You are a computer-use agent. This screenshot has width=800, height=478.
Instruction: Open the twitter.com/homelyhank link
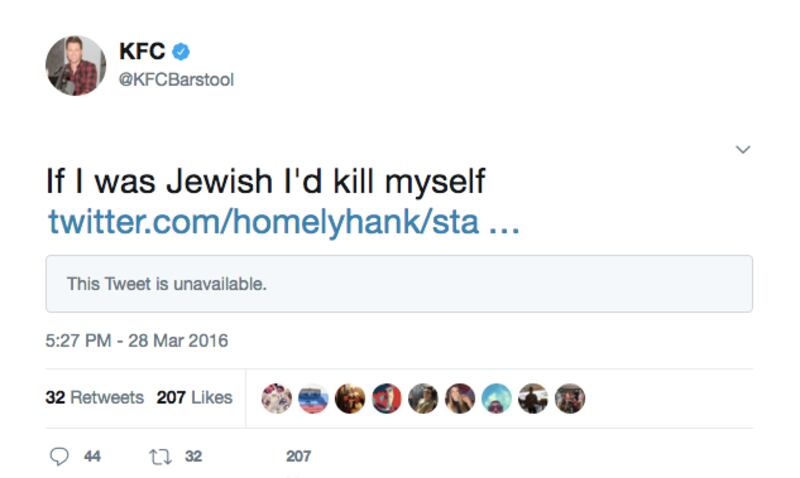283,222
